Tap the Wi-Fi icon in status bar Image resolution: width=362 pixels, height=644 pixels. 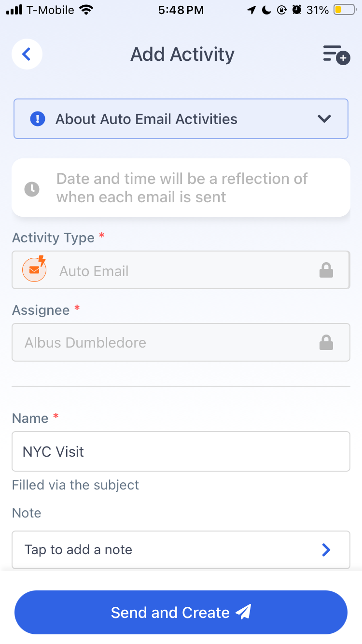(x=86, y=10)
